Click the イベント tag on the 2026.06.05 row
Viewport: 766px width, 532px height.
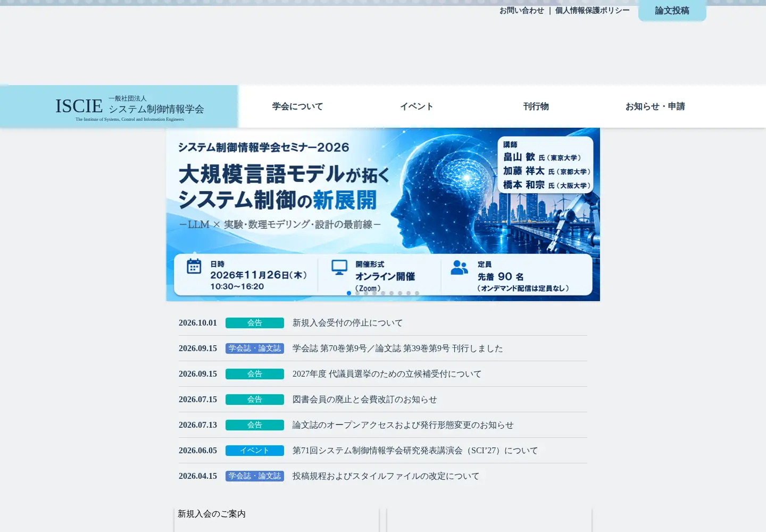255,451
